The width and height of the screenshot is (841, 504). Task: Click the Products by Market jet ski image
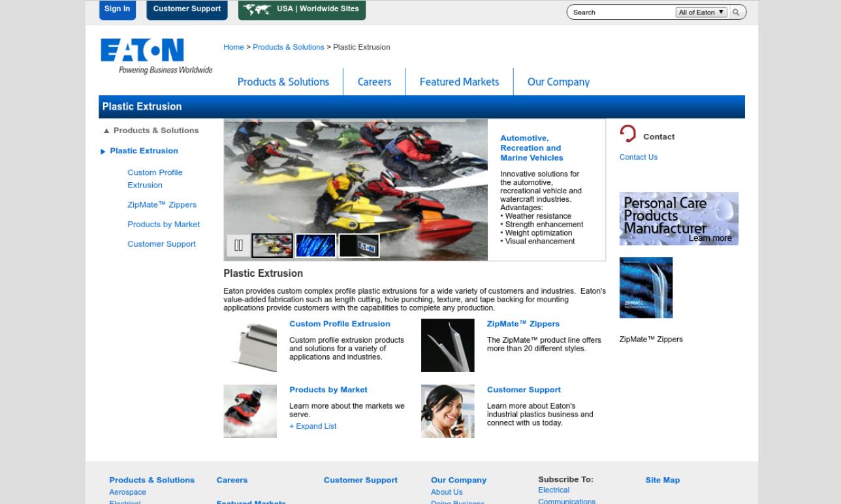(250, 411)
